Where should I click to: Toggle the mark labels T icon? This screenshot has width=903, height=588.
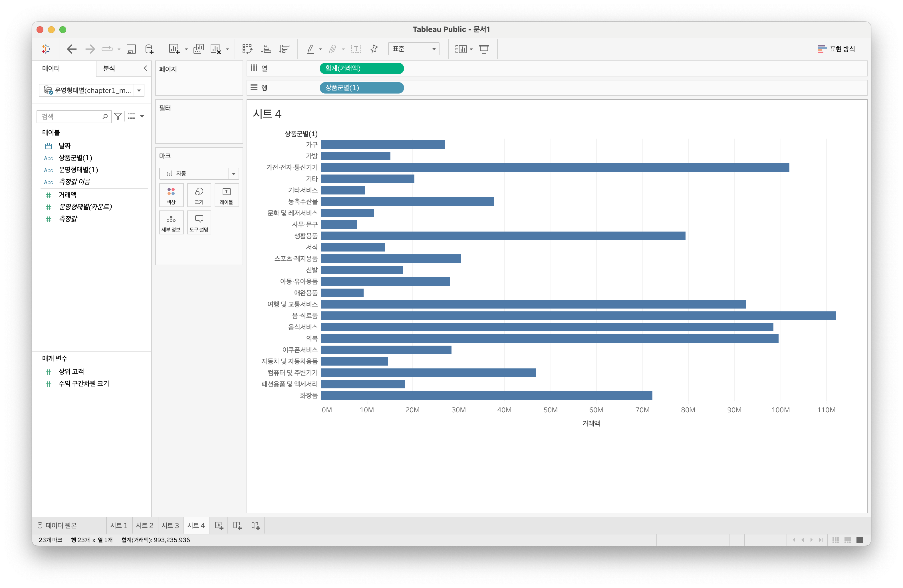click(356, 49)
